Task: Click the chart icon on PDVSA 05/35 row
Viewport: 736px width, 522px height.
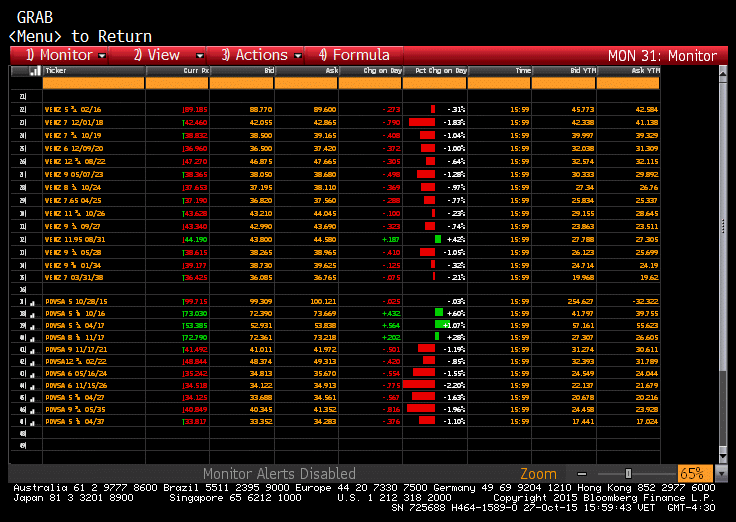Action: point(32,411)
